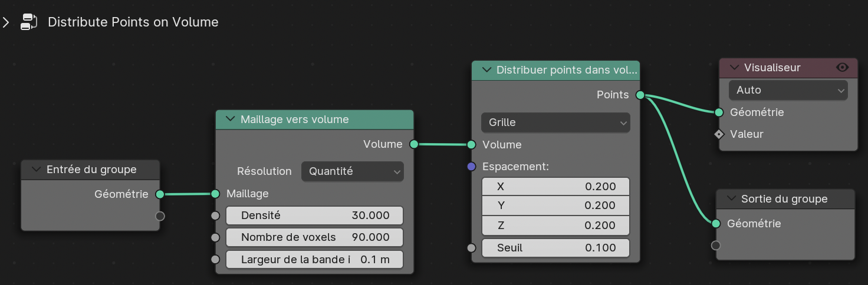Toggle the Visualiseur node eye icon

point(843,68)
